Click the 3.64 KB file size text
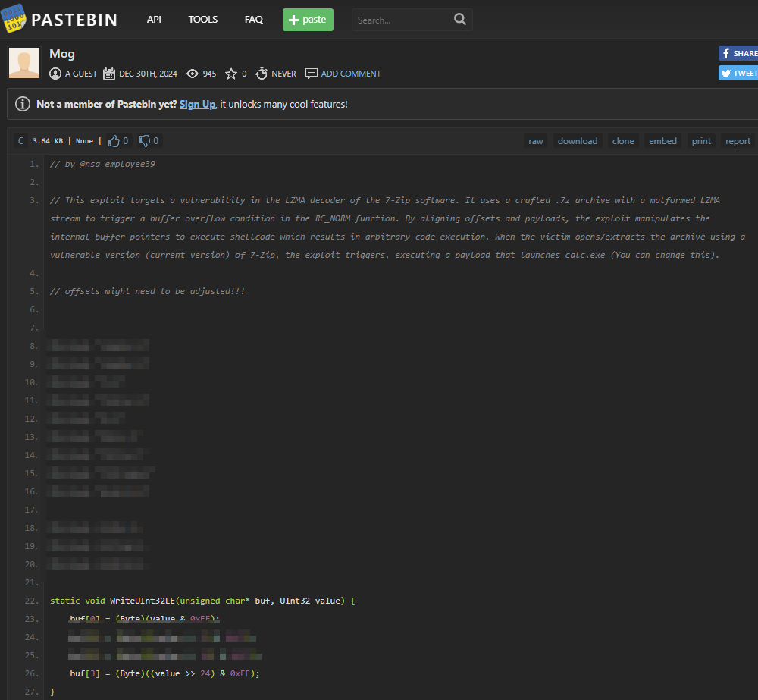 pos(47,141)
